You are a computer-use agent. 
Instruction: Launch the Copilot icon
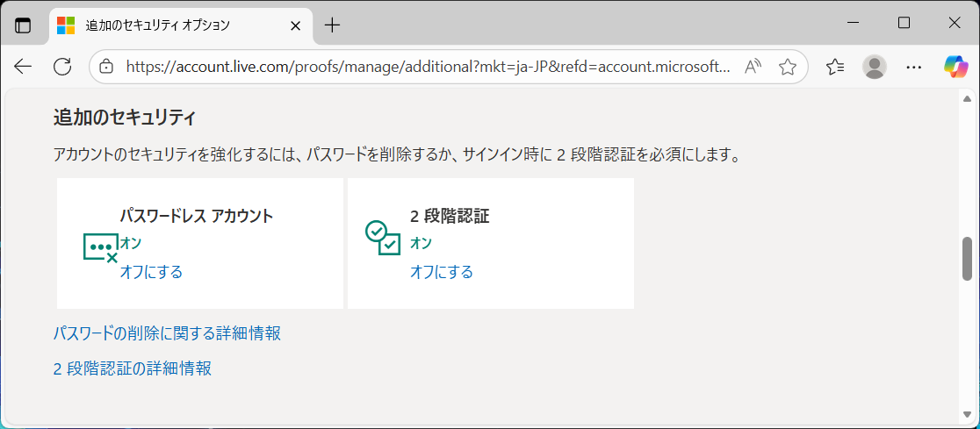955,66
